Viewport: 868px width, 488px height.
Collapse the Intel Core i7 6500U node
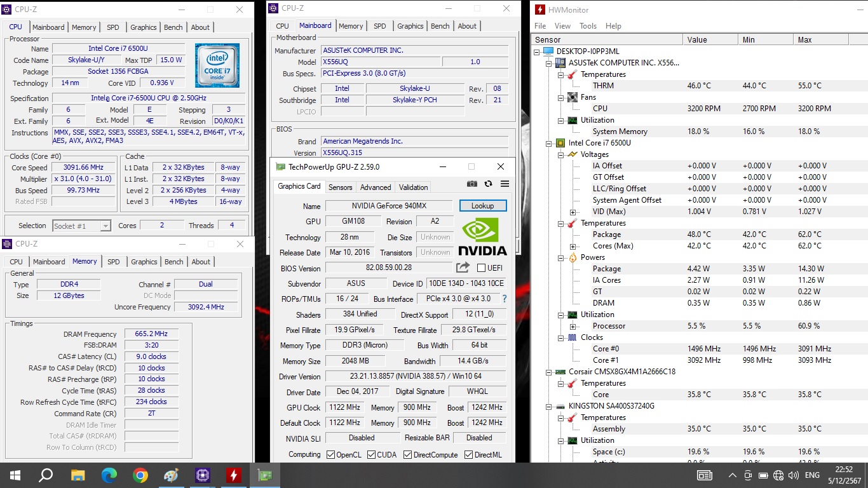pyautogui.click(x=550, y=143)
